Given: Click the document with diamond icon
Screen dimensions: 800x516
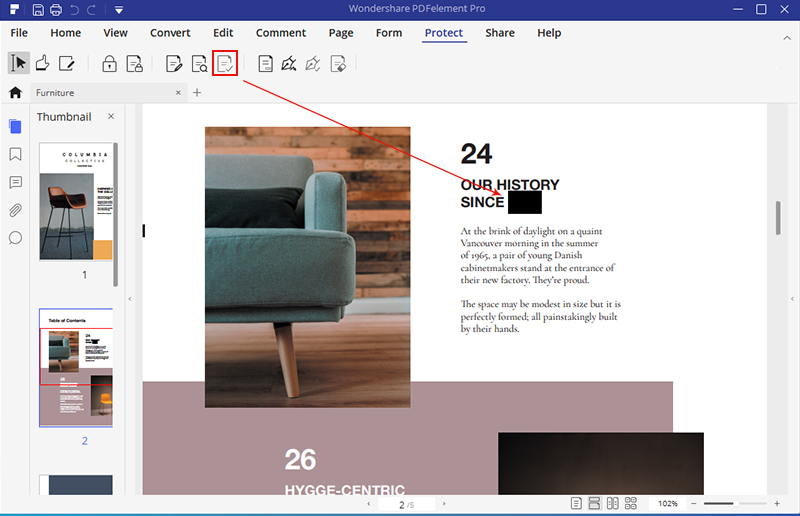Looking at the screenshot, I should tap(338, 64).
